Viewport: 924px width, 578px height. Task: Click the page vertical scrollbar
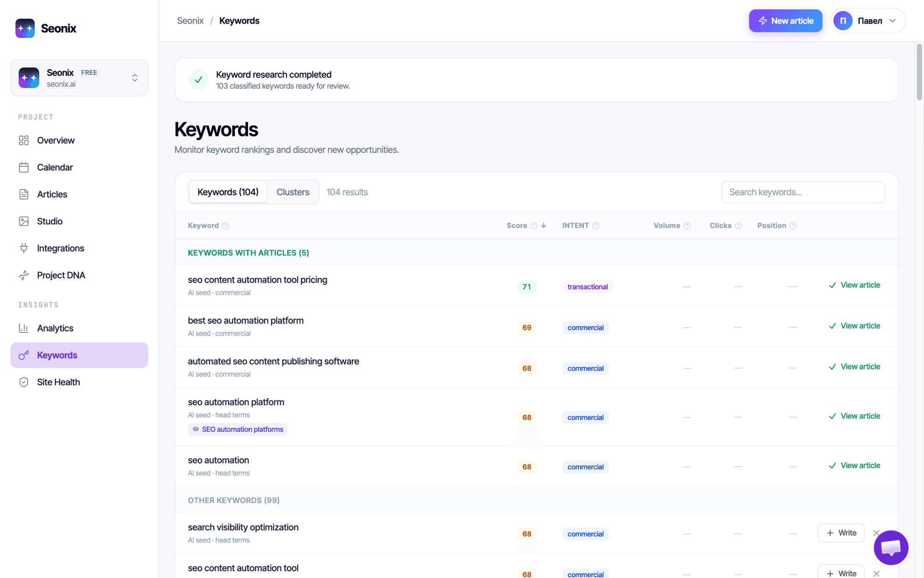point(919,72)
